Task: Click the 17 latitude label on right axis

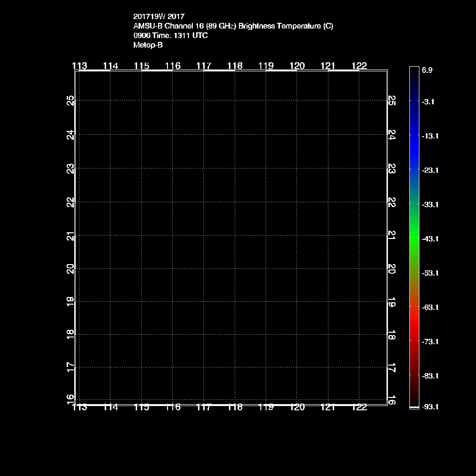Action: click(392, 367)
